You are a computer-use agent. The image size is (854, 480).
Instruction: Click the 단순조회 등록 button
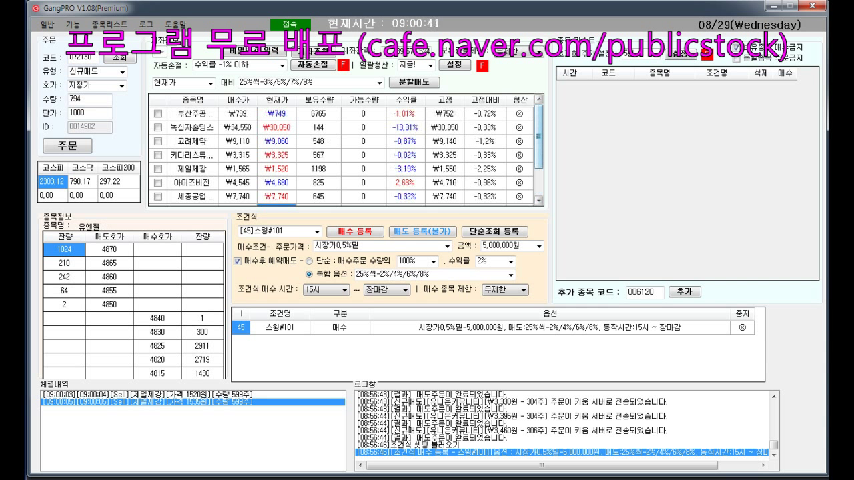tap(495, 232)
